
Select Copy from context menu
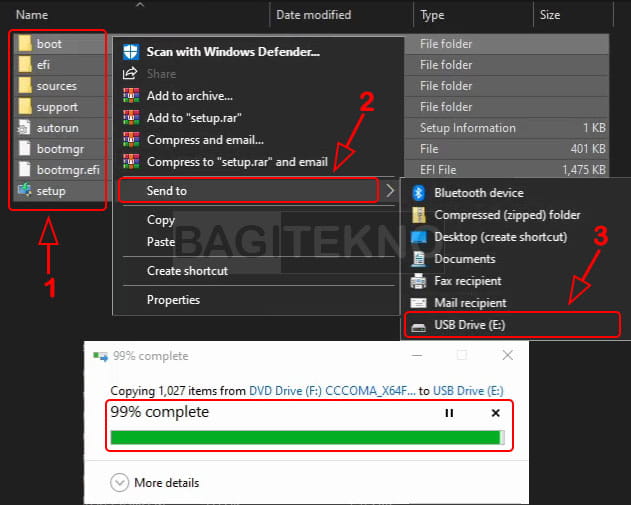pos(161,220)
